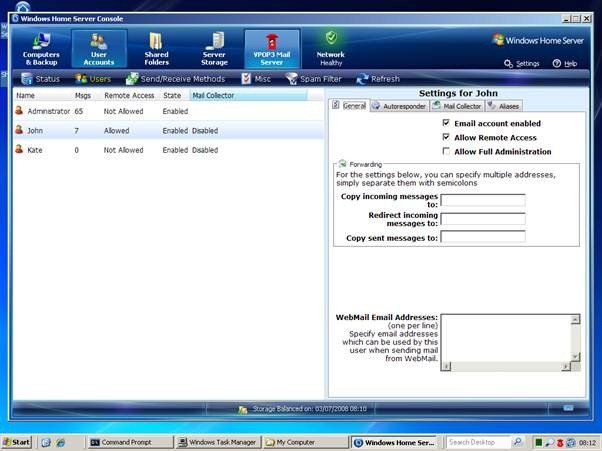Switch to Command Prompt taskbar button
The height and width of the screenshot is (451, 602).
(x=131, y=442)
